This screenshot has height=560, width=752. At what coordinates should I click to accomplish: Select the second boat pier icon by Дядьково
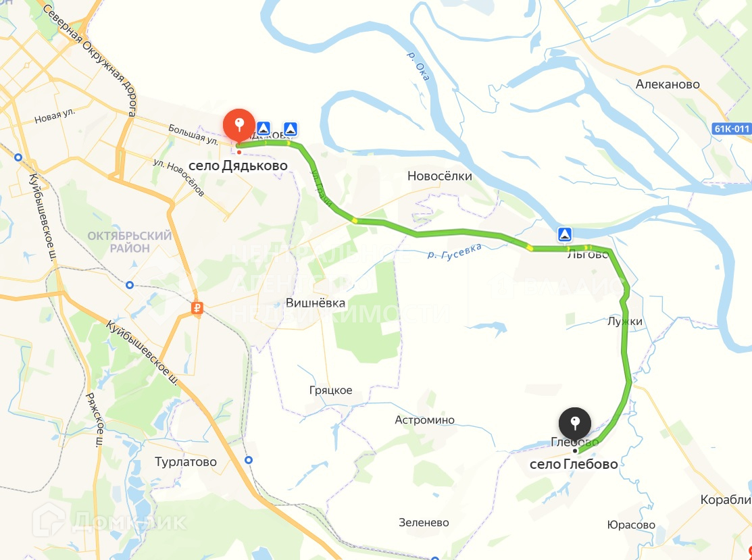[x=290, y=128]
